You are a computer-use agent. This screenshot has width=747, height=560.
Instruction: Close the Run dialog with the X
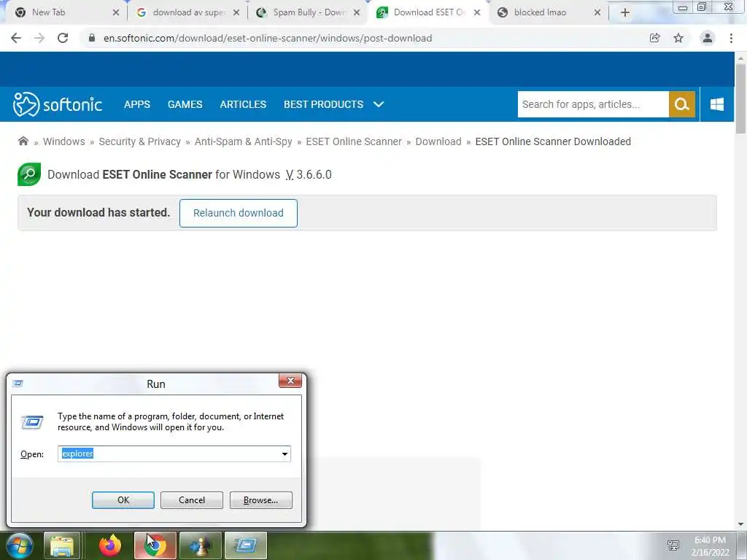pos(290,381)
